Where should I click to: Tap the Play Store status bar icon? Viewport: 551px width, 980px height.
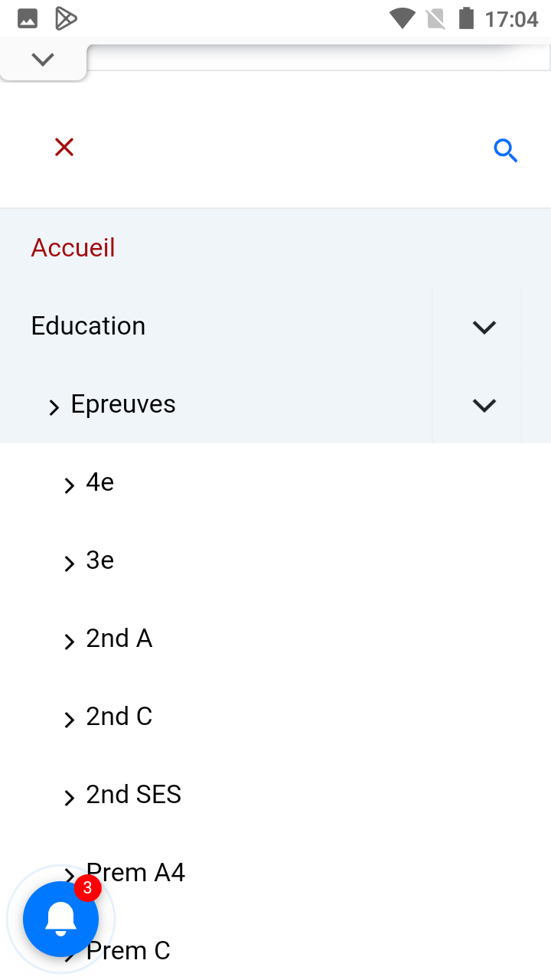coord(67,18)
